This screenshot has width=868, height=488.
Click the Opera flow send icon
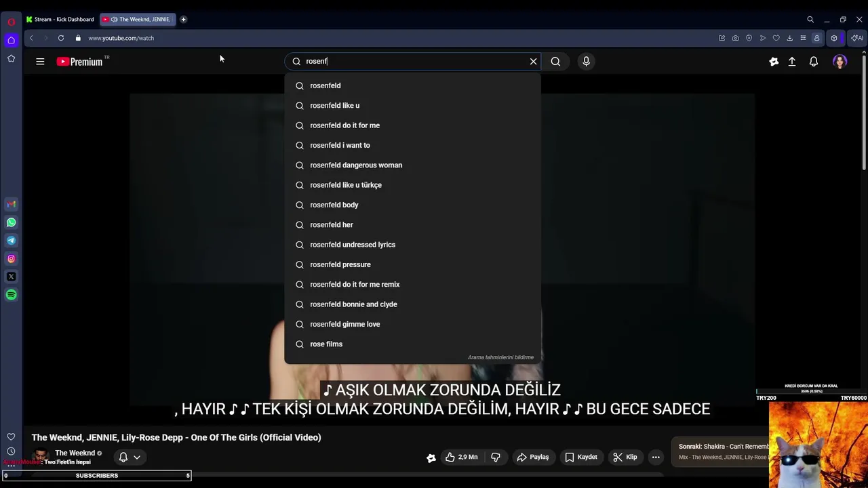click(x=762, y=38)
